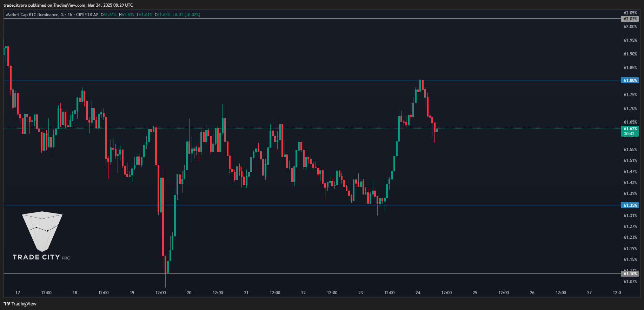Viewport: 644px width, 310px height.
Task: Click date label 23 on time axis
Action: click(x=361, y=293)
